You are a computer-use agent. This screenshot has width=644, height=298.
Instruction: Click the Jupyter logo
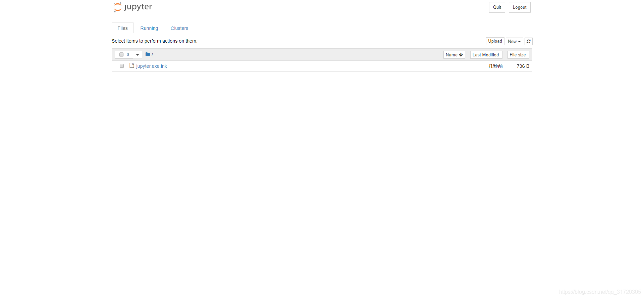coord(133,7)
